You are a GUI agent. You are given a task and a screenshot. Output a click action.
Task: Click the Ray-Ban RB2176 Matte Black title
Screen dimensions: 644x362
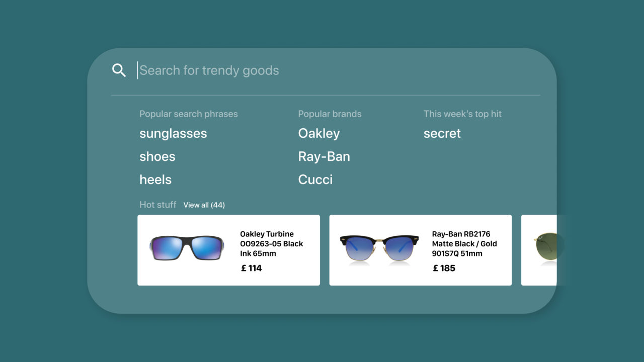464,243
